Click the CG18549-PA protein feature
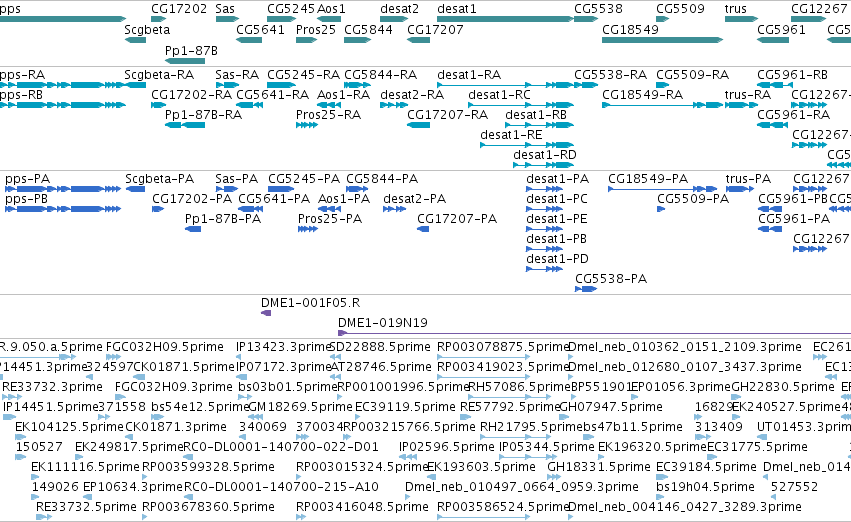 (663, 189)
